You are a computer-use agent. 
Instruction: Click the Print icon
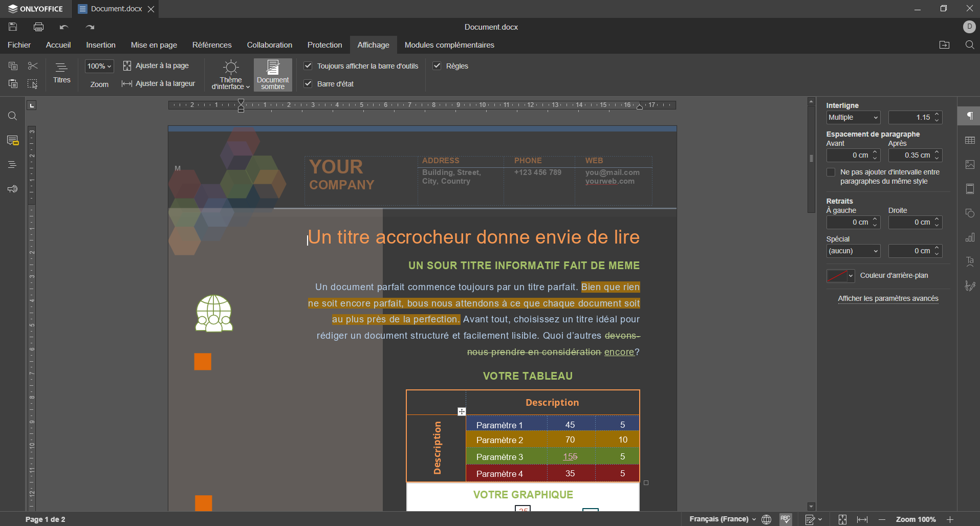click(38, 27)
